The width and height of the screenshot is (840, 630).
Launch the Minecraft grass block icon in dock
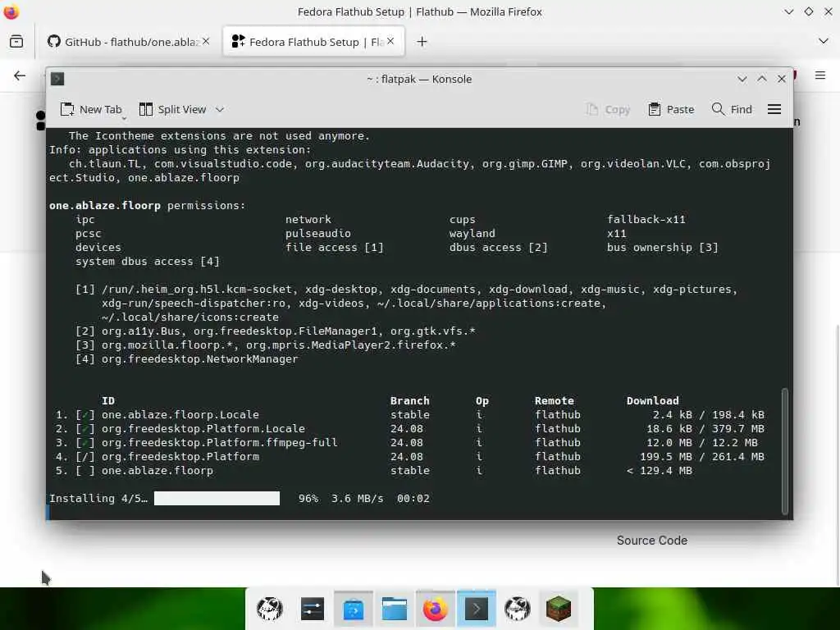[559, 609]
